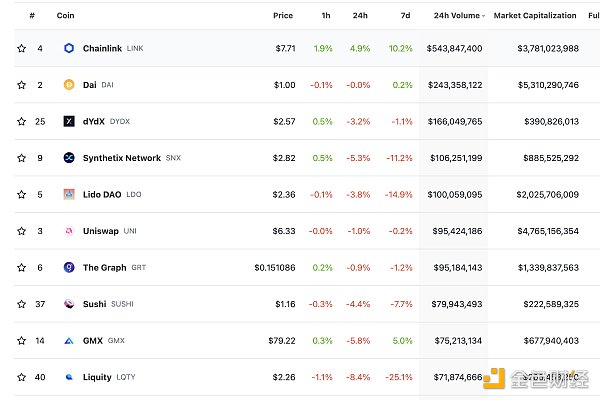The height and width of the screenshot is (400, 600).
Task: Click the Chainlink logo icon
Action: click(69, 48)
